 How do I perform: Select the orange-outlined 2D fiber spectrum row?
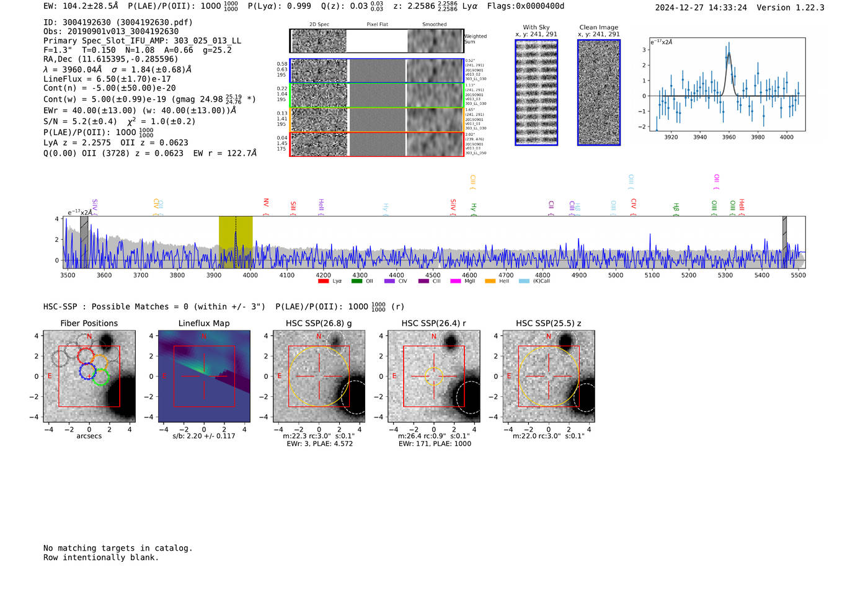coord(376,120)
